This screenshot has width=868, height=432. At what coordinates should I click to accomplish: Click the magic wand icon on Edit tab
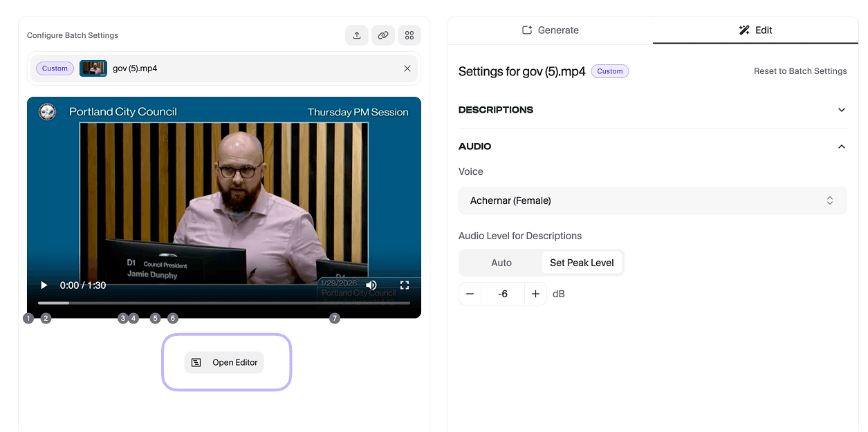(x=744, y=30)
